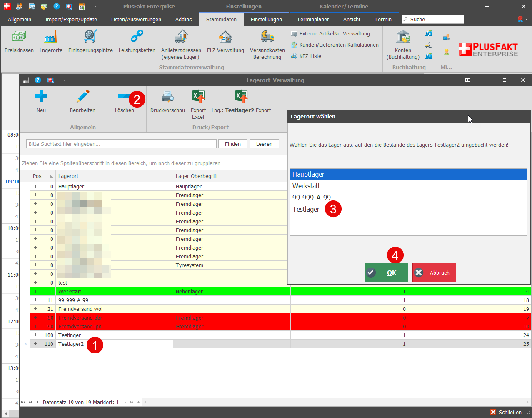Screen dimensions: 532x418
Task: Select Testlager in the Lagerort wählen list
Action: (x=408, y=209)
